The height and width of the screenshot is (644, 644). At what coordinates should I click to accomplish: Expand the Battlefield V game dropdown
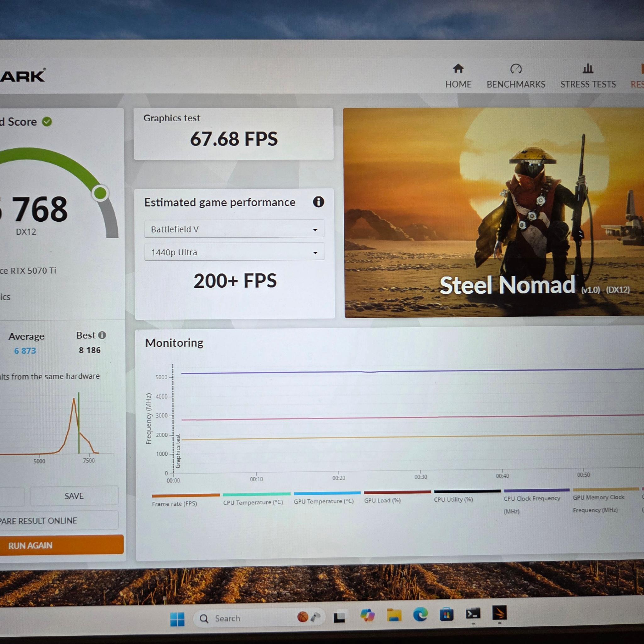pyautogui.click(x=234, y=229)
